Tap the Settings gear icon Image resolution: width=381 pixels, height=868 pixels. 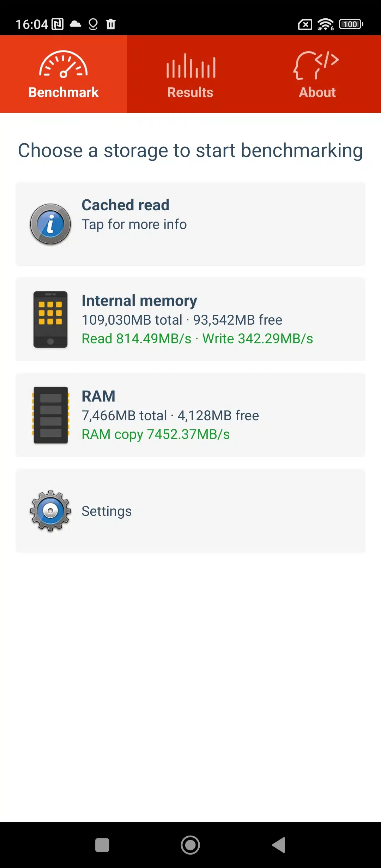pyautogui.click(x=50, y=511)
